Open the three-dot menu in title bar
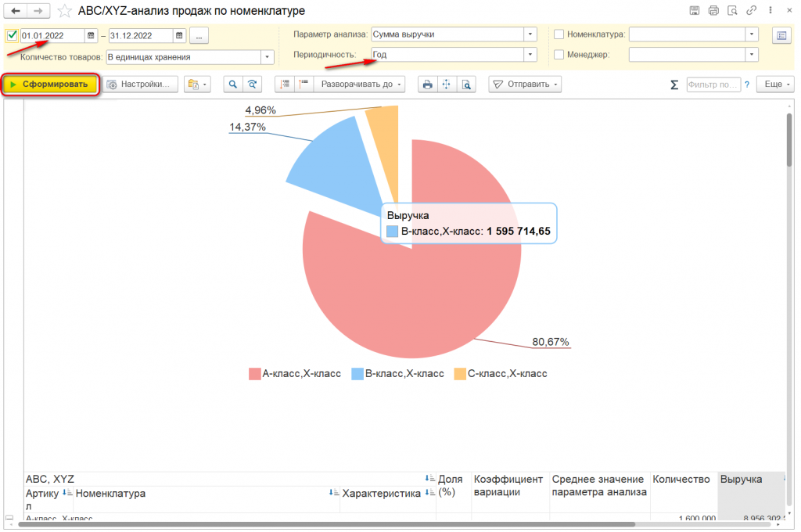Viewport: 801px width, 532px height. 770,10
